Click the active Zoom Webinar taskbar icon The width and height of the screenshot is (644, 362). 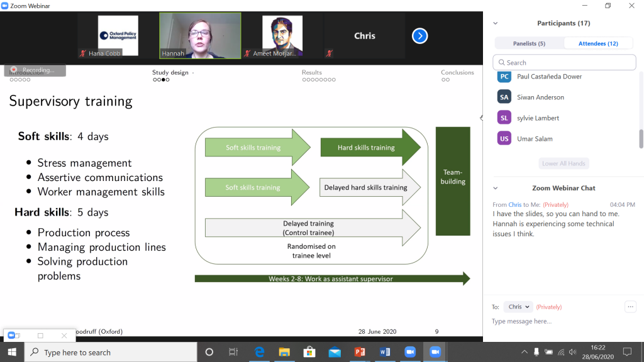tap(435, 352)
